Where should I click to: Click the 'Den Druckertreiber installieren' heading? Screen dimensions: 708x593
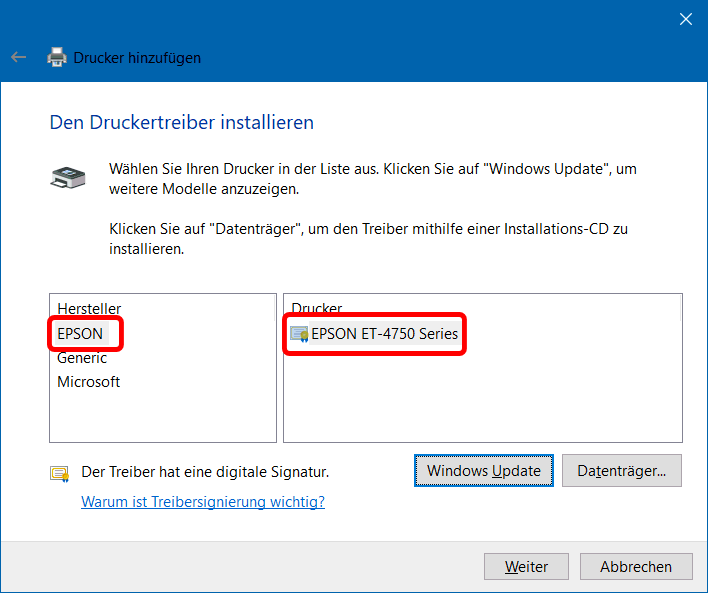182,123
